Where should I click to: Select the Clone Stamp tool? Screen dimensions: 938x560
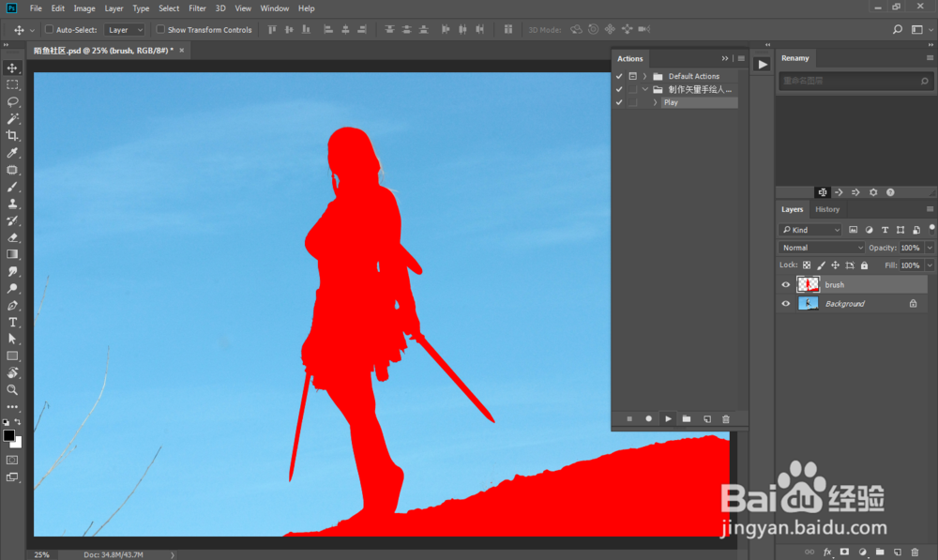pos(12,204)
